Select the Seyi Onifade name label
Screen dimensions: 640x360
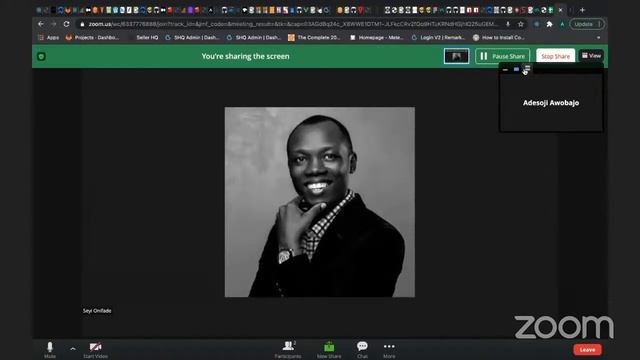tap(97, 311)
